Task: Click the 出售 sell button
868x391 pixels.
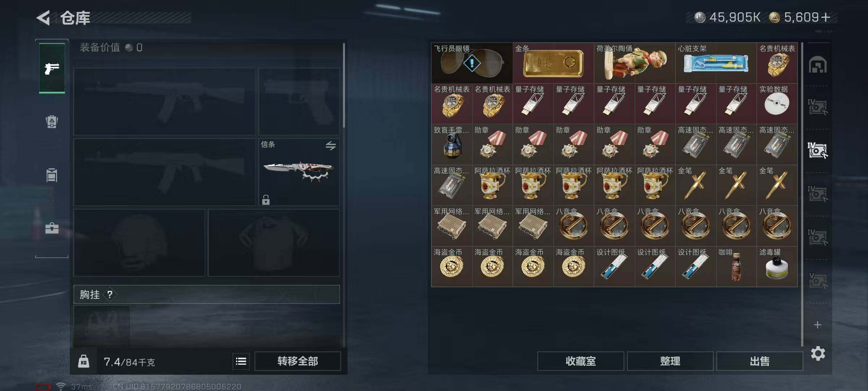Action: (x=759, y=361)
